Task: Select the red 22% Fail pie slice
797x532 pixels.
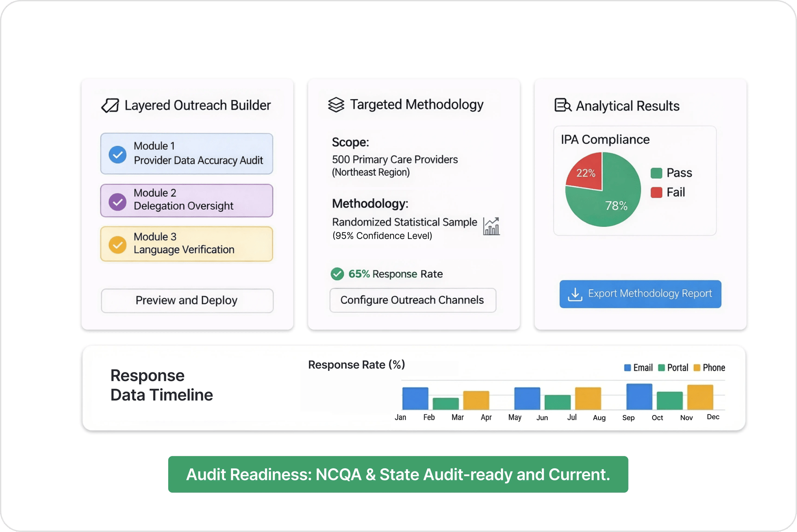Action: (x=585, y=172)
